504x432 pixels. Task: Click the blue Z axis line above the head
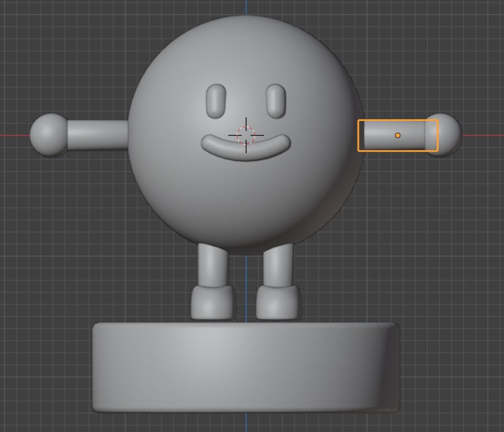[246, 7]
